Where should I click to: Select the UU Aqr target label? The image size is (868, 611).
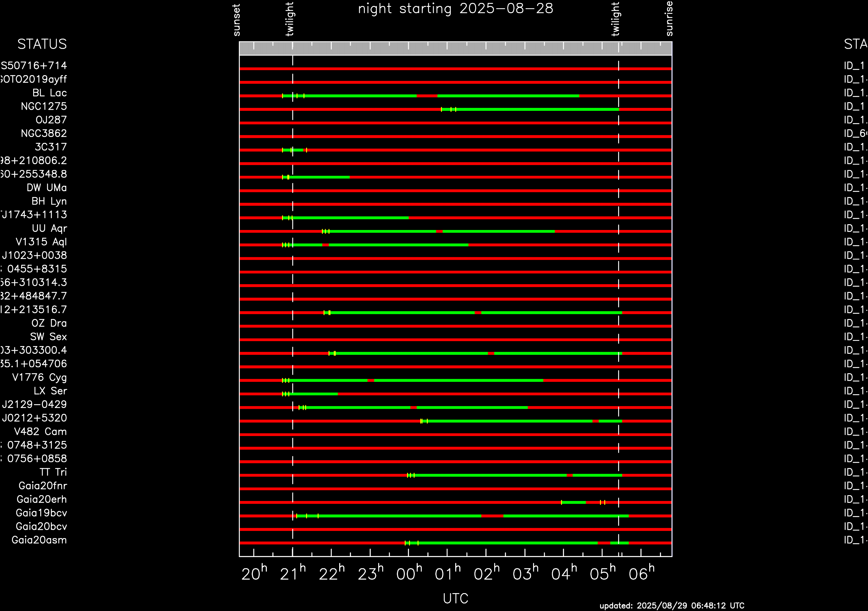pos(49,229)
